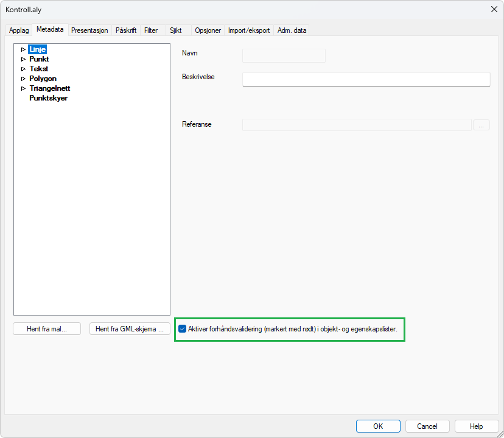Select the Import/eksport tab
504x438 pixels.
tap(249, 30)
